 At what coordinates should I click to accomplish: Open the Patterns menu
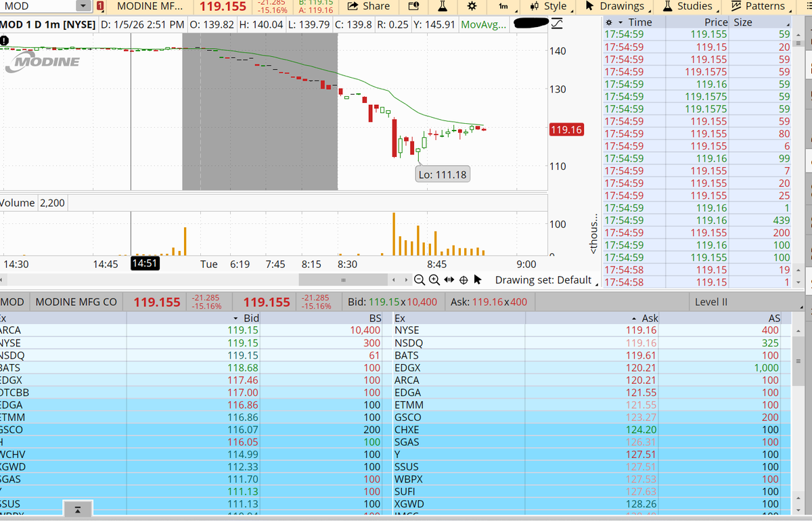coord(759,6)
